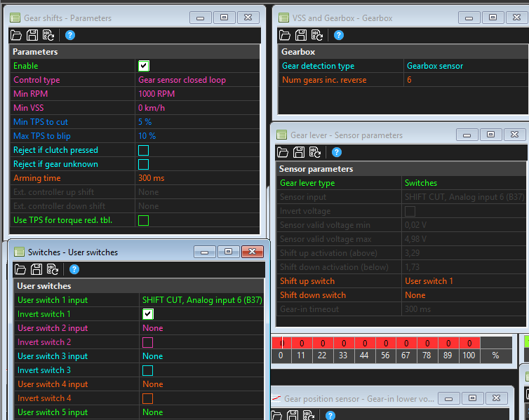The width and height of the screenshot is (529, 420).
Task: Click the Ext. controller up shift None value
Action: click(x=197, y=192)
